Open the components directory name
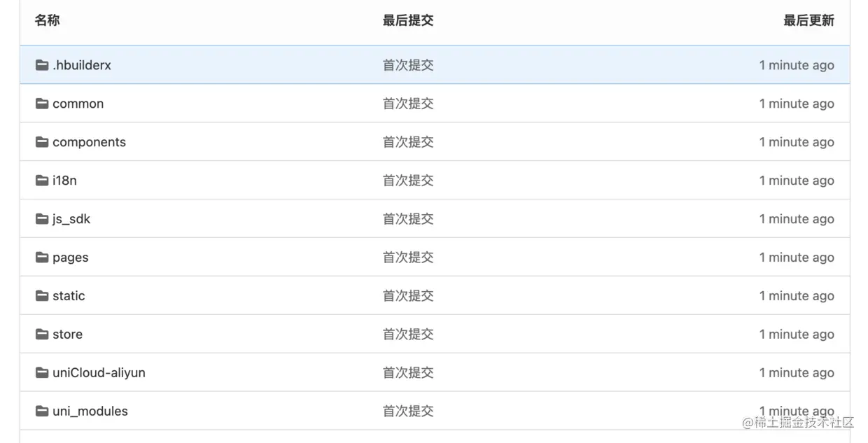Image resolution: width=868 pixels, height=443 pixels. pyautogui.click(x=89, y=142)
